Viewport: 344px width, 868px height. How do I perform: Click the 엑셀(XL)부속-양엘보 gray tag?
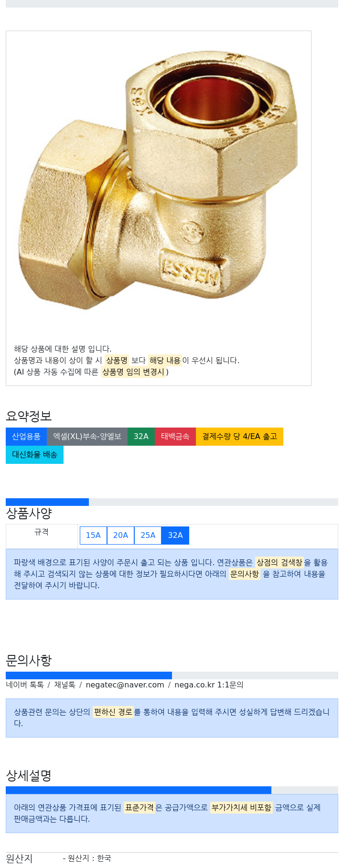click(x=87, y=437)
